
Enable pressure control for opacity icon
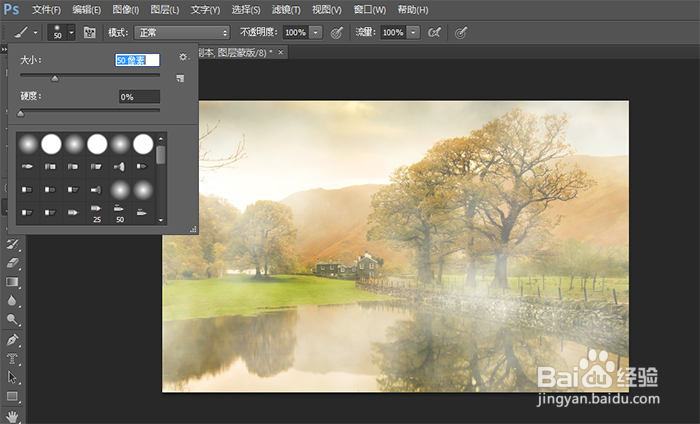pyautogui.click(x=337, y=32)
